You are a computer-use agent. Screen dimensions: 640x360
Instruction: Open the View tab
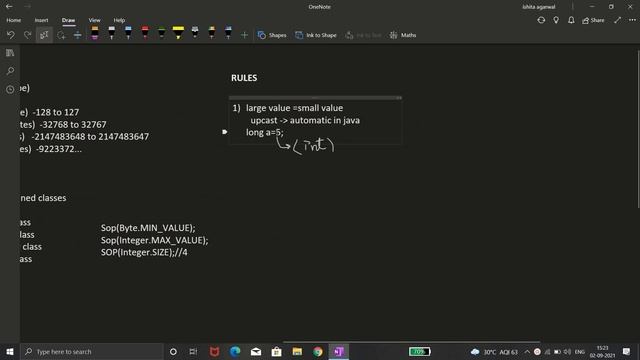tap(94, 20)
